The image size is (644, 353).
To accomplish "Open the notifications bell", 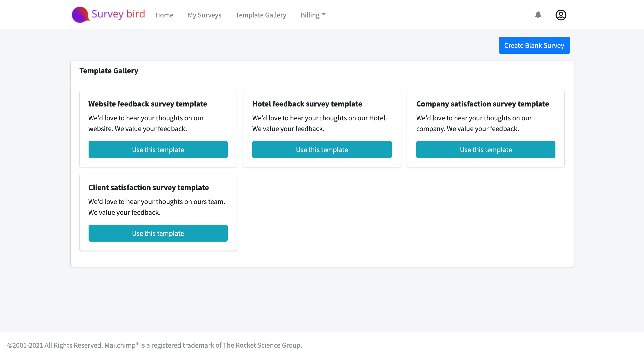I will [x=538, y=15].
